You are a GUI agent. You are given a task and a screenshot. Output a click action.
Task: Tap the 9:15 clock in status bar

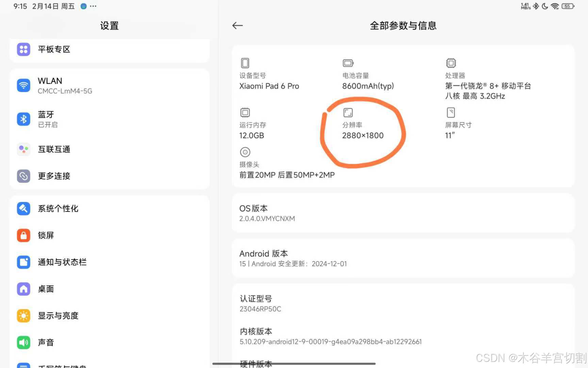coord(20,6)
